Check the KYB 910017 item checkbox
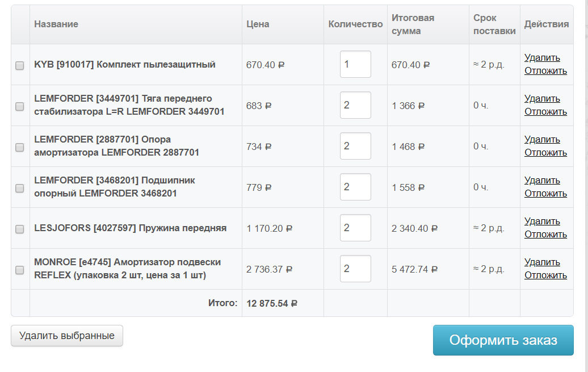Image resolution: width=588 pixels, height=372 pixels. click(x=19, y=65)
